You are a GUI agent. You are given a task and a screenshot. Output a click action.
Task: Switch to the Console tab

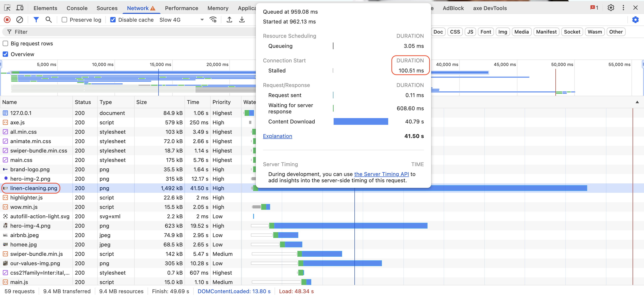77,8
